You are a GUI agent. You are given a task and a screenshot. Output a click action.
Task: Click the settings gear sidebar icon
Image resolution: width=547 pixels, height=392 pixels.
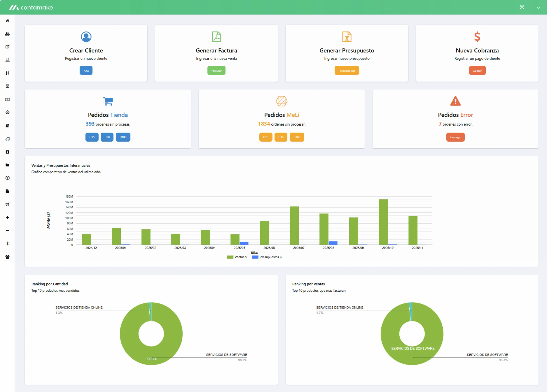(x=7, y=112)
